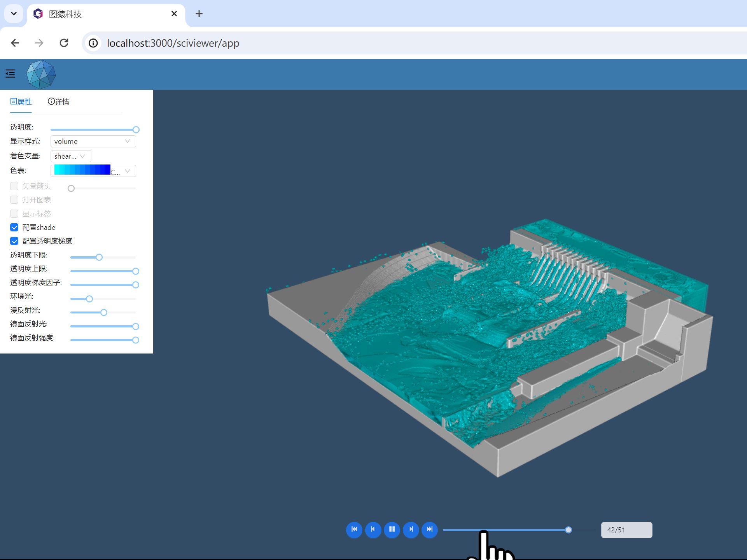
Task: Click the 透明度梯度因子 slider handle
Action: [x=136, y=285]
